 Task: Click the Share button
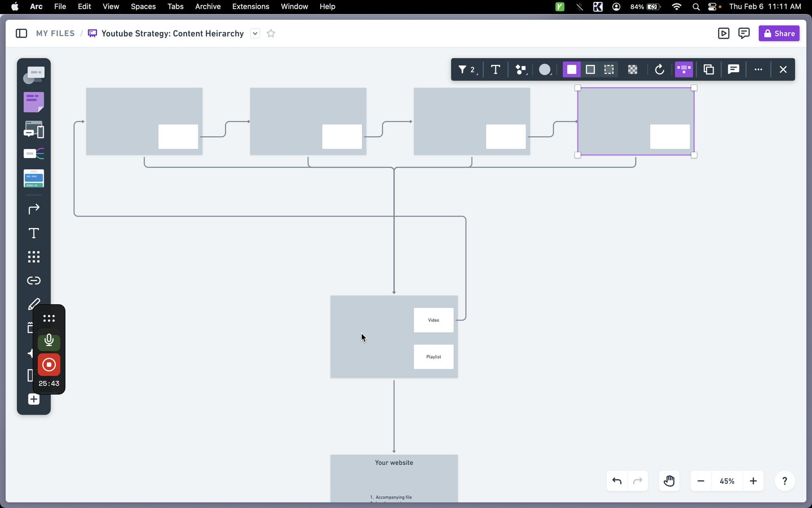[779, 34]
